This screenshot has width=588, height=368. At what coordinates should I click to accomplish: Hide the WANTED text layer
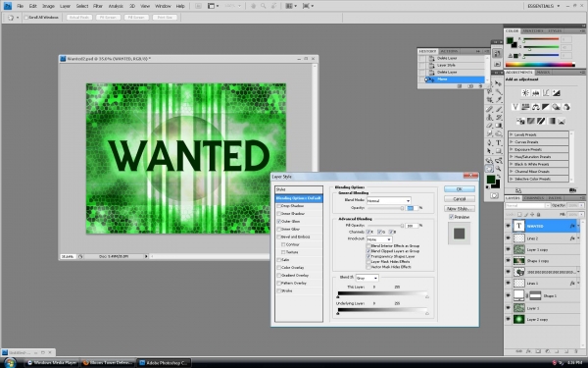(x=508, y=226)
